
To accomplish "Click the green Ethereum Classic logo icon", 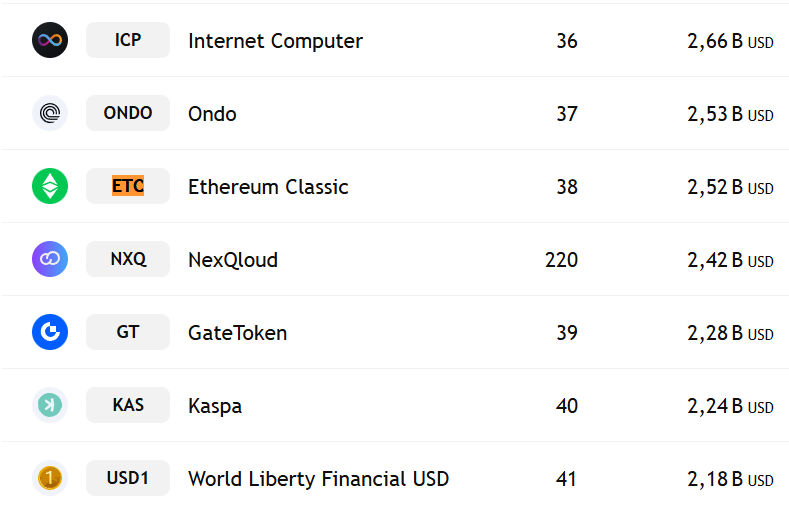I will click(50, 186).
